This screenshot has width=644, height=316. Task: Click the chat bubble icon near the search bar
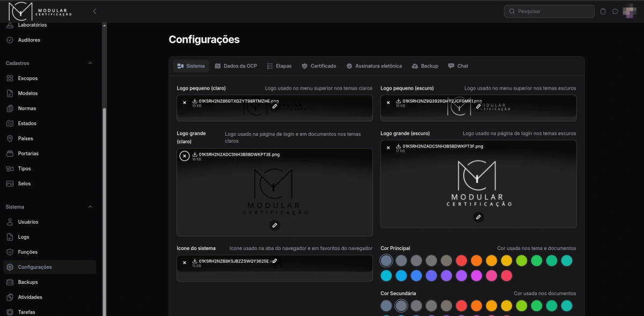614,11
